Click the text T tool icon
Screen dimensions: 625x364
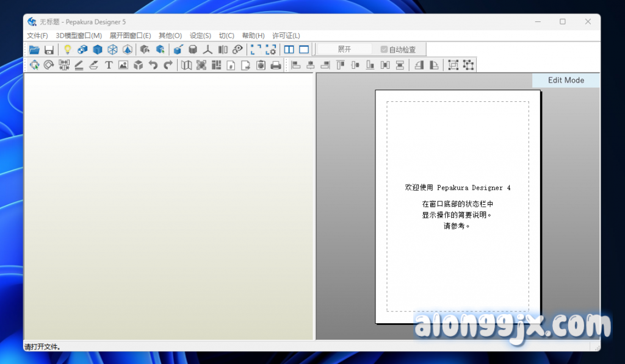109,65
